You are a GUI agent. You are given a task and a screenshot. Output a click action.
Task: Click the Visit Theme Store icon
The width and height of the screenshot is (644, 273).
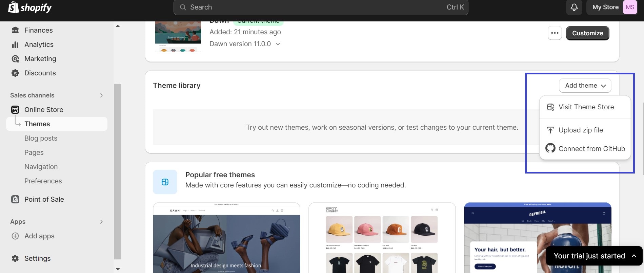point(550,107)
